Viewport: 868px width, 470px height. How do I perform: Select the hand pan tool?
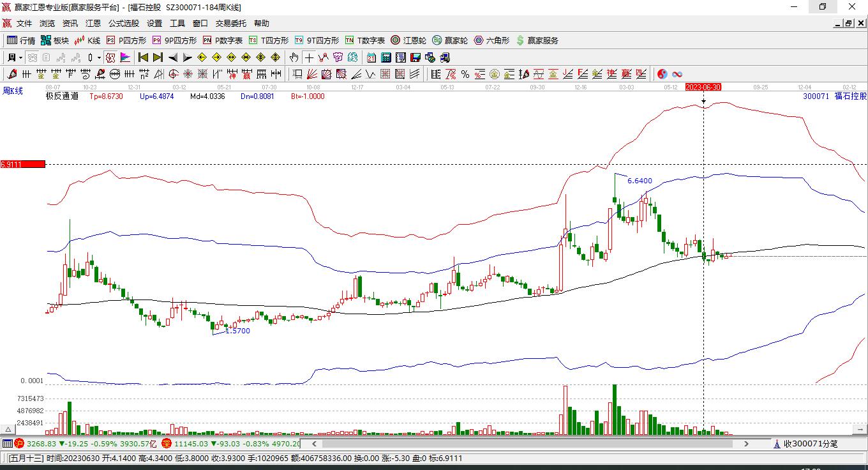click(x=294, y=57)
